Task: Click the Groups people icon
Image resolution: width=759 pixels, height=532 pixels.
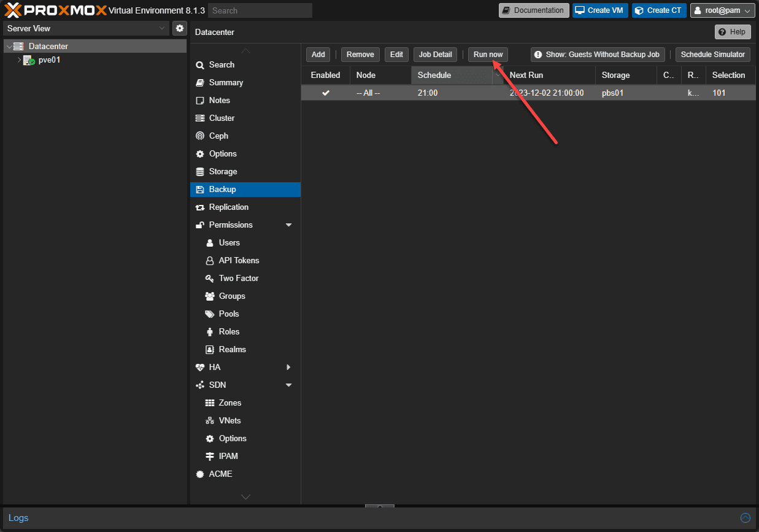Action: tap(209, 296)
